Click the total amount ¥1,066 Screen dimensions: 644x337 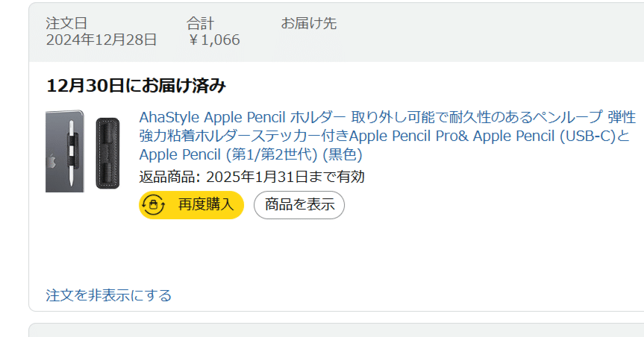point(214,40)
